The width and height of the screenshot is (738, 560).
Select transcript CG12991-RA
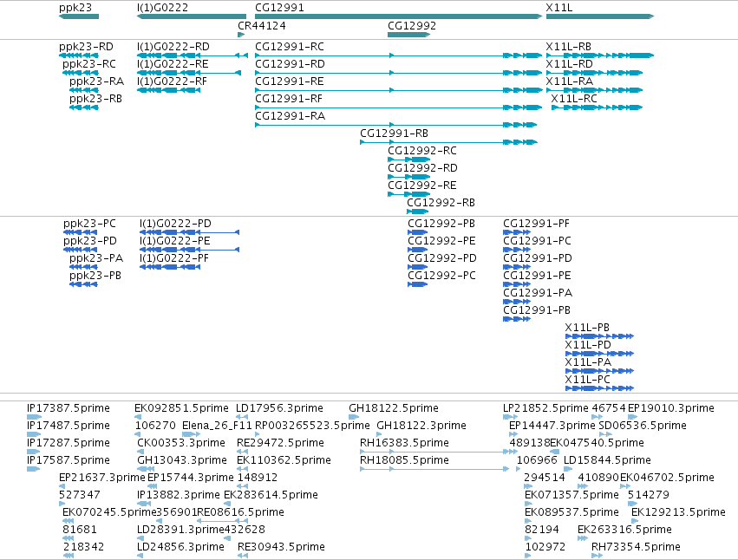(290, 116)
